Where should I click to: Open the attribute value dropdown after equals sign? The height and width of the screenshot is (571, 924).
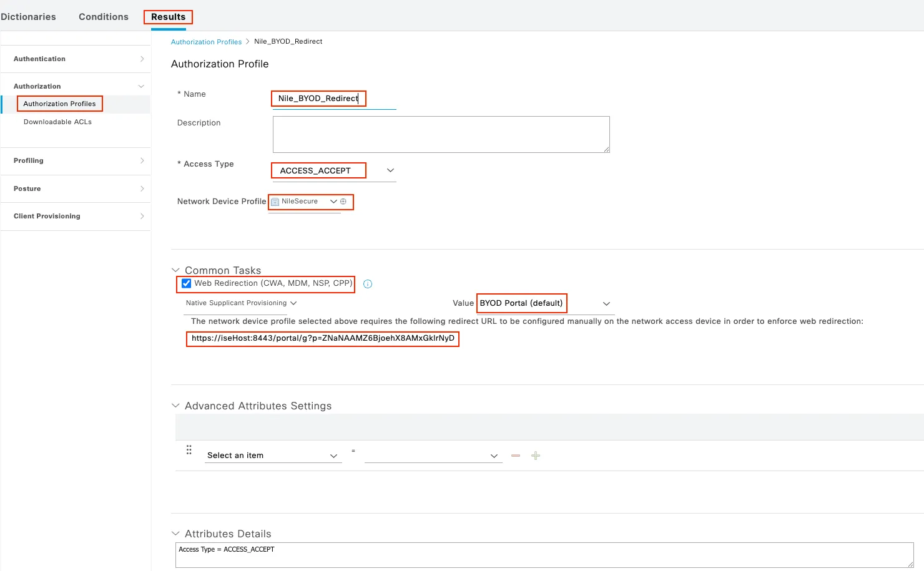point(433,456)
